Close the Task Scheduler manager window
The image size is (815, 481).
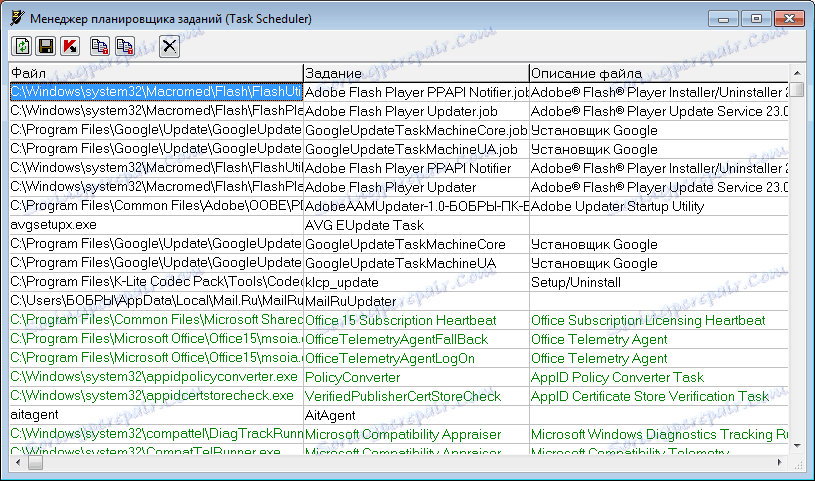[x=789, y=19]
